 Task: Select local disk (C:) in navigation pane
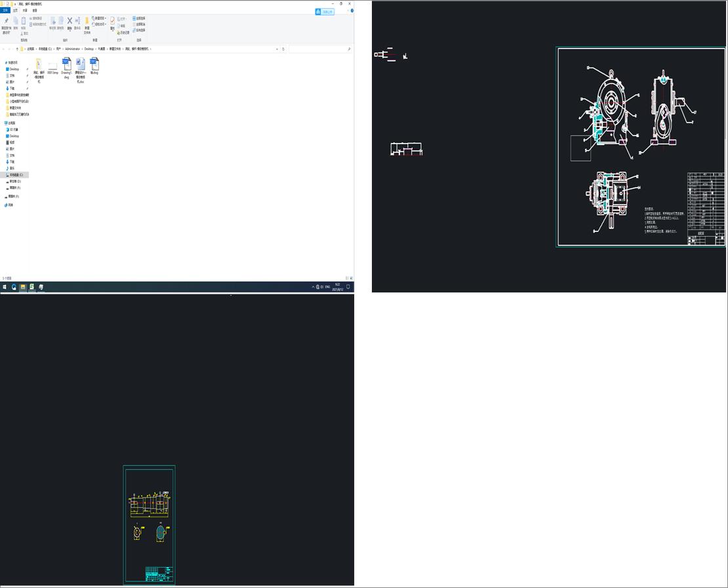pos(15,175)
